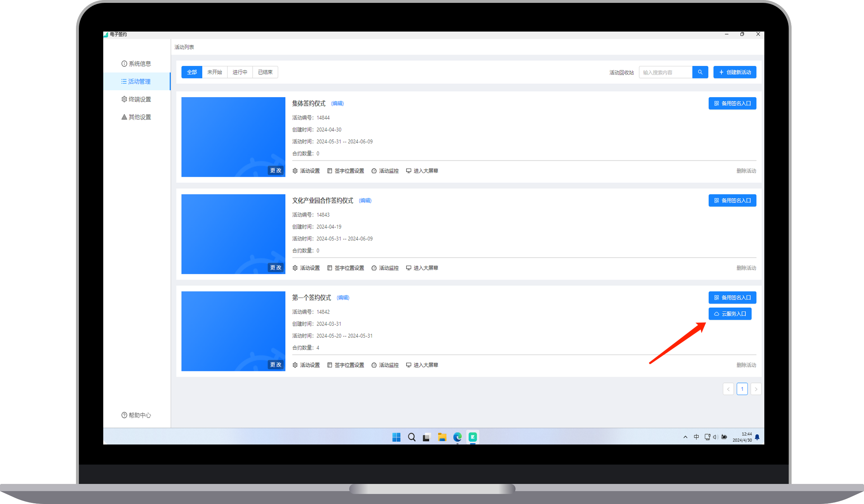This screenshot has height=504, width=864.
Task: Click 删除活动 for 集体签约仪式
Action: pos(746,171)
